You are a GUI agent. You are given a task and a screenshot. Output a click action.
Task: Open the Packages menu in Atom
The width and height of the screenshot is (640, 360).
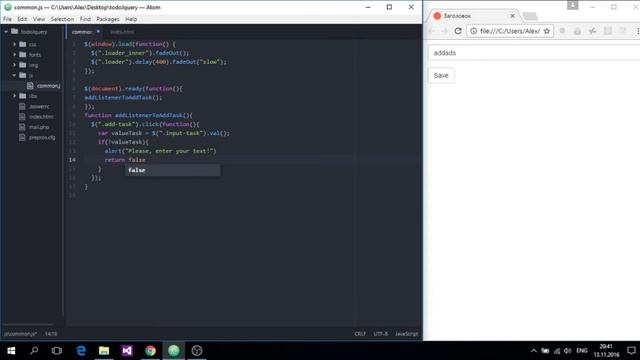coord(108,19)
